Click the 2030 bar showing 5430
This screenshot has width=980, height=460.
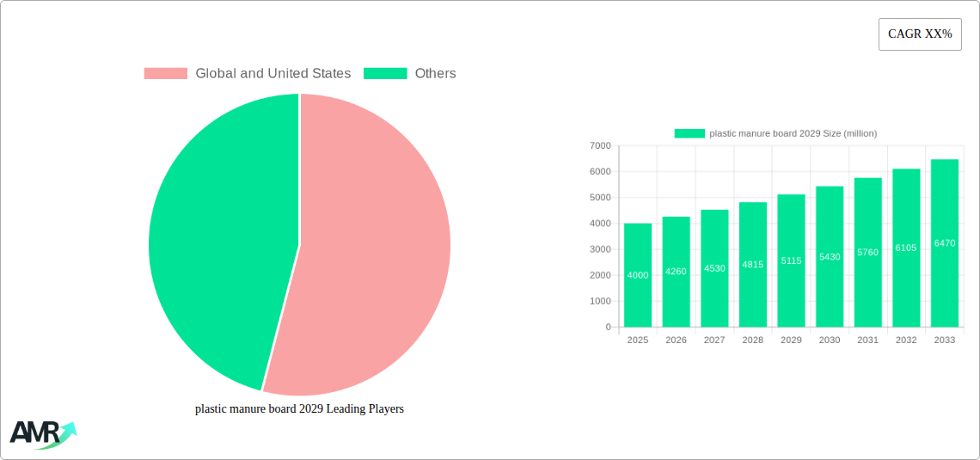pos(830,257)
